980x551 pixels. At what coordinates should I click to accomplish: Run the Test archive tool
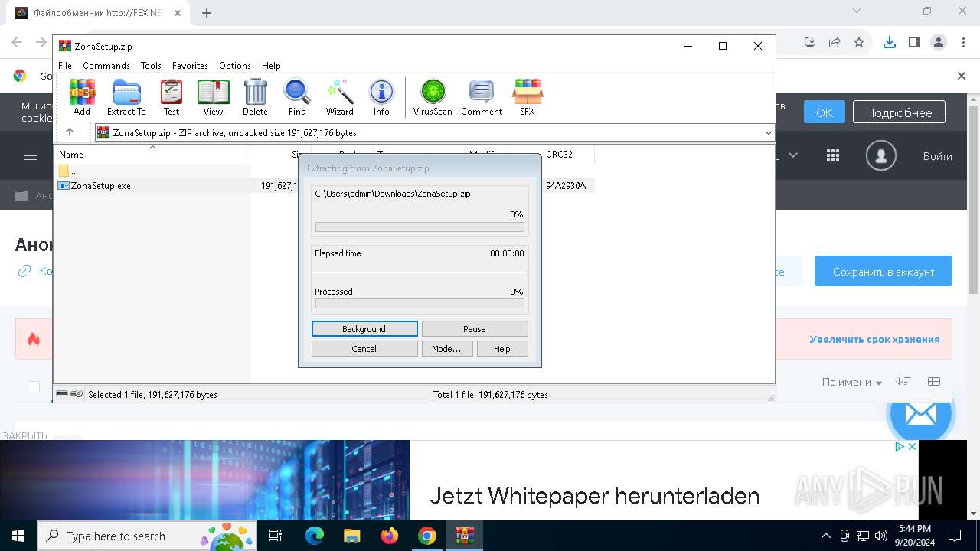[171, 97]
